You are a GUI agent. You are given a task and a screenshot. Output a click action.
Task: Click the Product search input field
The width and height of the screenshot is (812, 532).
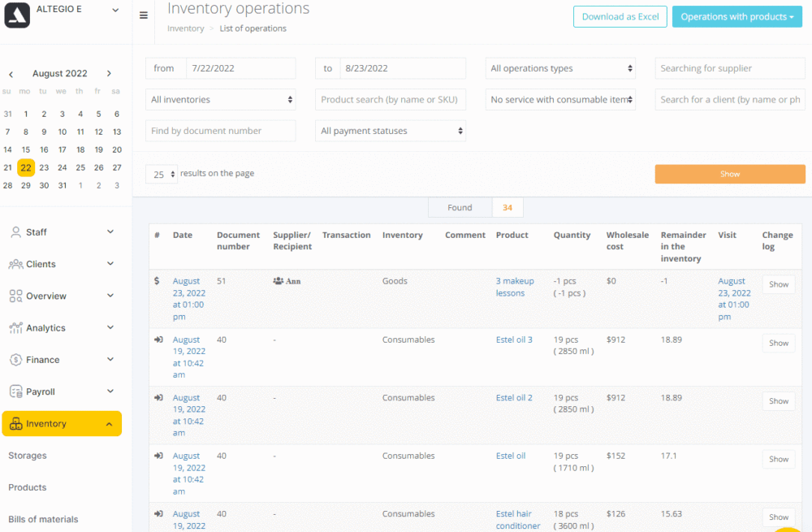pos(391,99)
